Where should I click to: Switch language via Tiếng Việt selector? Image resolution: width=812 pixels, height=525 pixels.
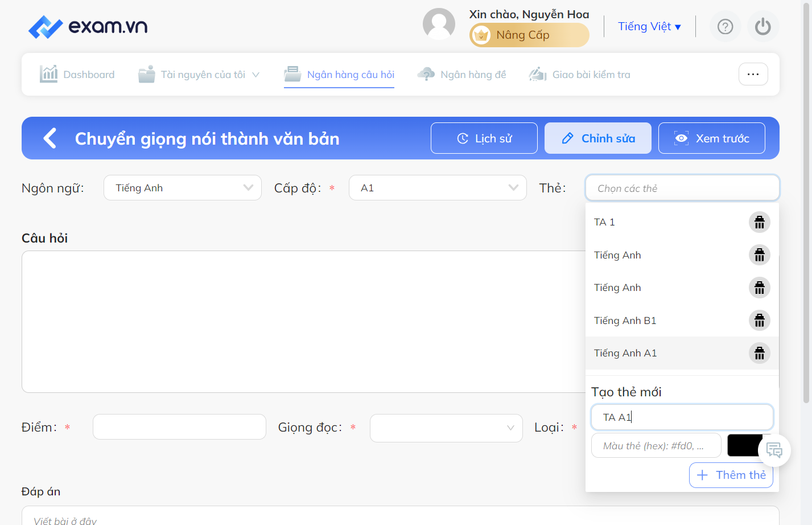pos(649,26)
